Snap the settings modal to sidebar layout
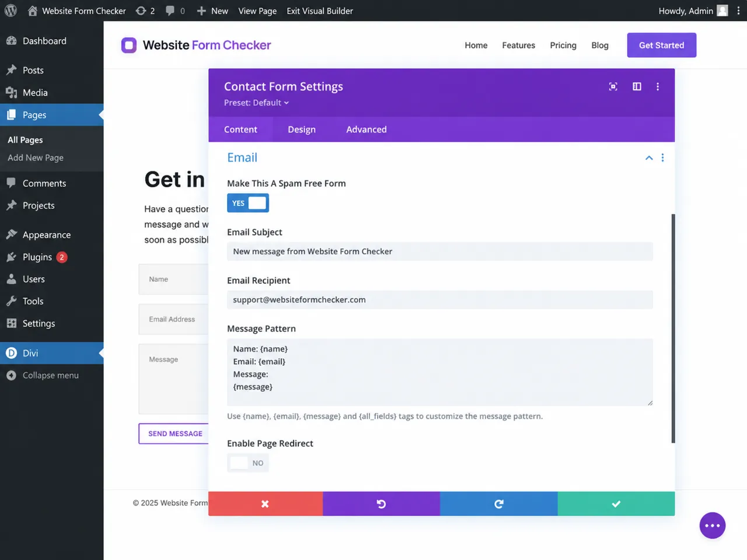Image resolution: width=747 pixels, height=560 pixels. [x=637, y=86]
